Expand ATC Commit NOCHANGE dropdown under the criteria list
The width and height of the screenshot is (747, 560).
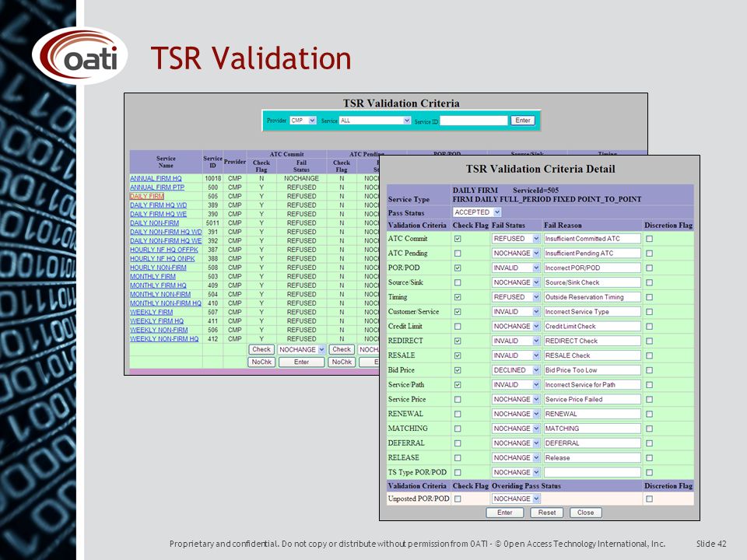302,349
